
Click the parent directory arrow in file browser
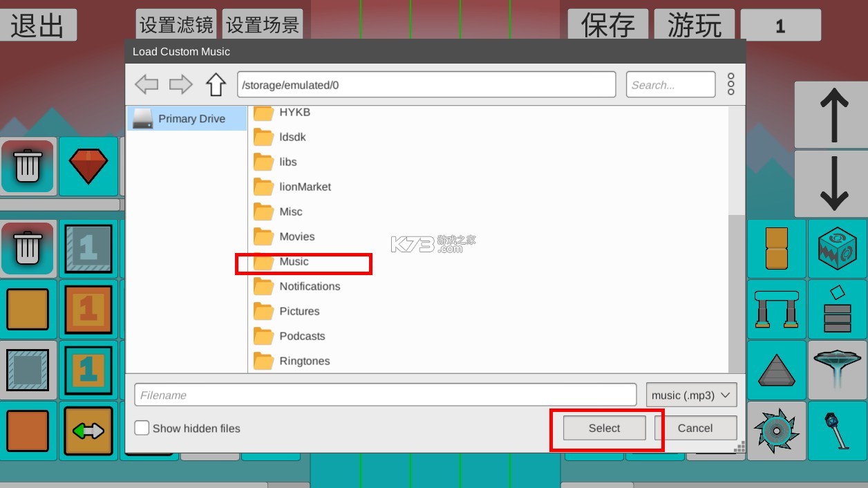(x=216, y=84)
